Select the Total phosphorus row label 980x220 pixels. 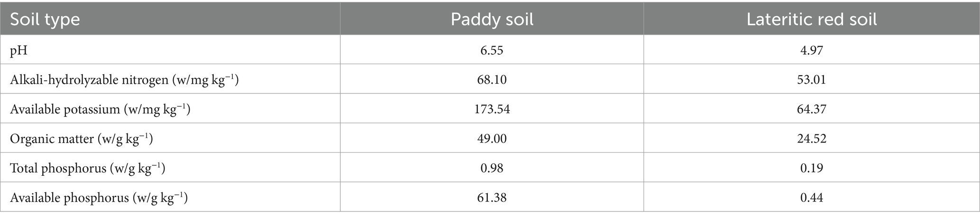87,168
